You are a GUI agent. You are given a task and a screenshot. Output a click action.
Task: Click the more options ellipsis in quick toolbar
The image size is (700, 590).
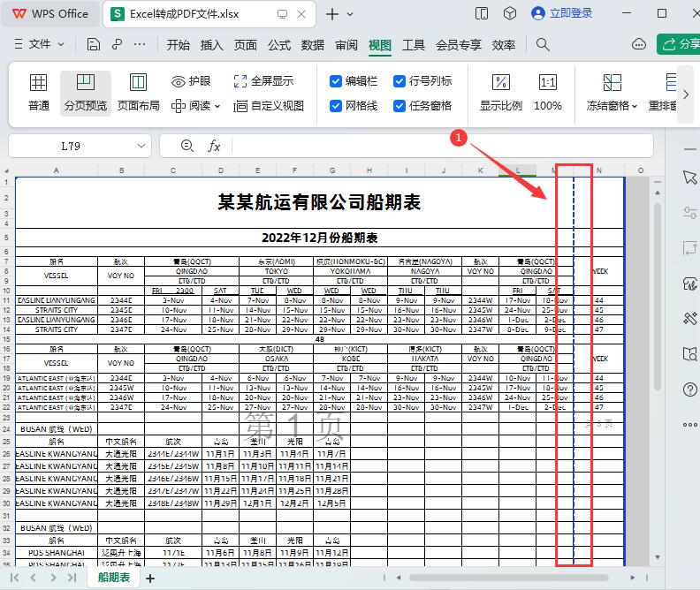pos(140,44)
